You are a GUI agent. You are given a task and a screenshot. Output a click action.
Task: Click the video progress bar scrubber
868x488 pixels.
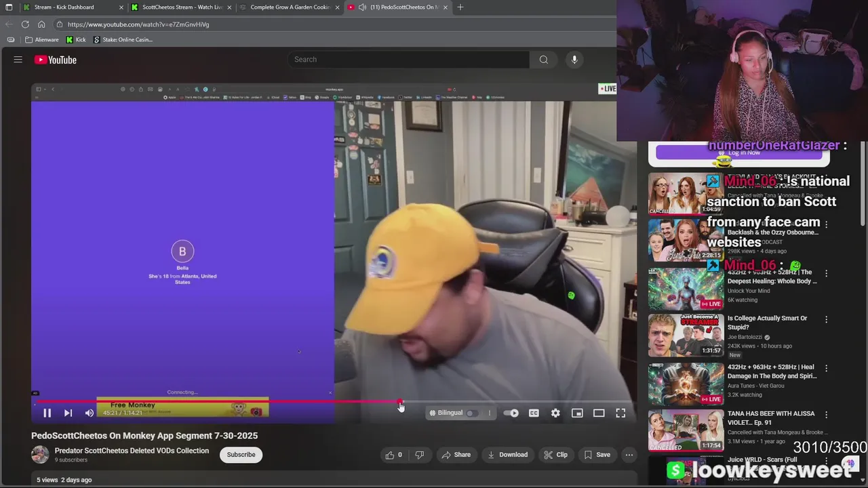tap(400, 401)
